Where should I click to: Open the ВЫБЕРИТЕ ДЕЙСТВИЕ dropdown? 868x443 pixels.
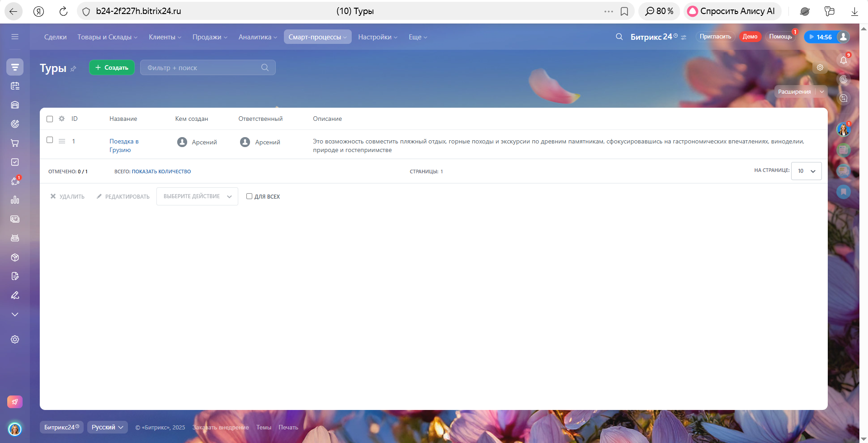click(x=197, y=196)
